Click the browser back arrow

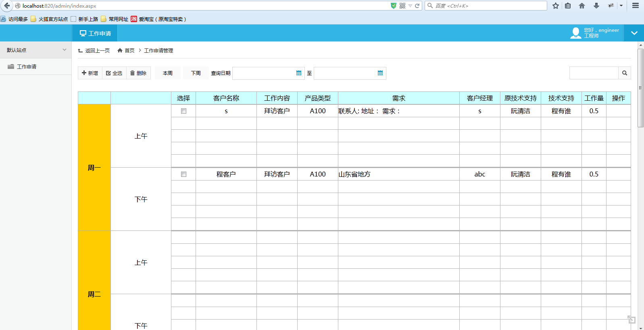coord(7,6)
